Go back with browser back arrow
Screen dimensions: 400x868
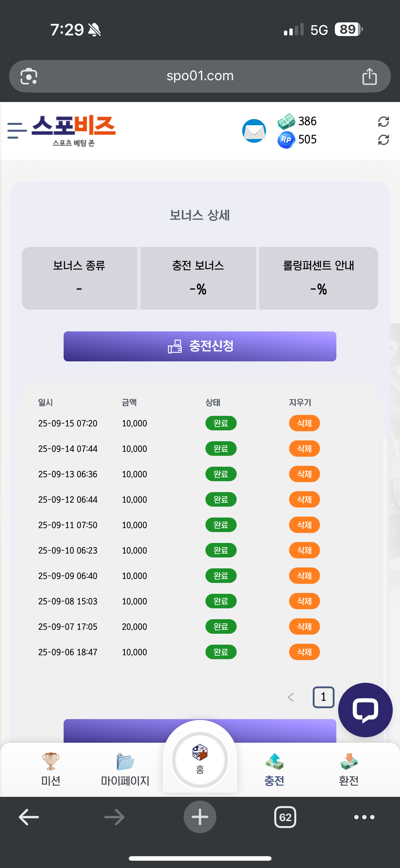[29, 817]
